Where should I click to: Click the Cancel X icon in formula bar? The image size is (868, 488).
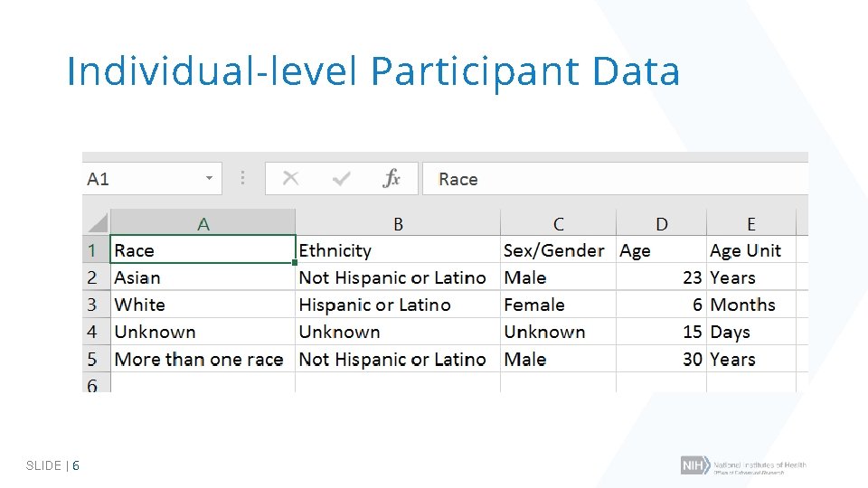pyautogui.click(x=290, y=178)
